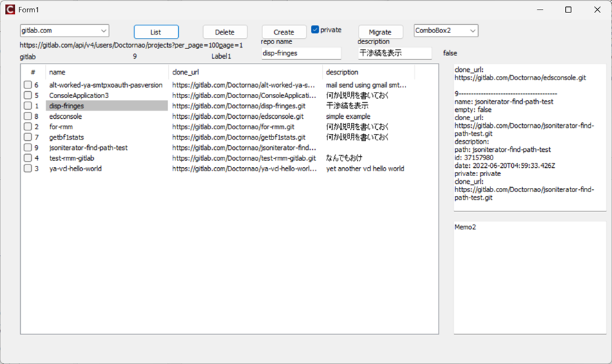Click the API URL label under host dropdown

pos(131,46)
